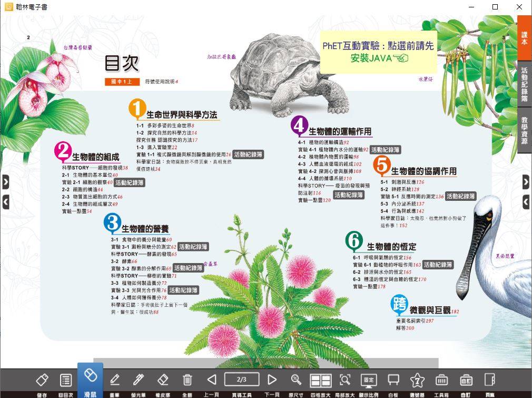This screenshot has height=398, width=532.
Task: Open 活動紀錄簿 for 實驗 3-2
Action: pos(188,268)
